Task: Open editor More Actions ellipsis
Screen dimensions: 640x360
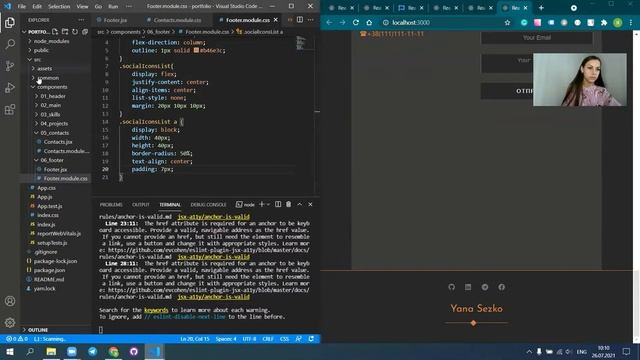Action: (311, 20)
